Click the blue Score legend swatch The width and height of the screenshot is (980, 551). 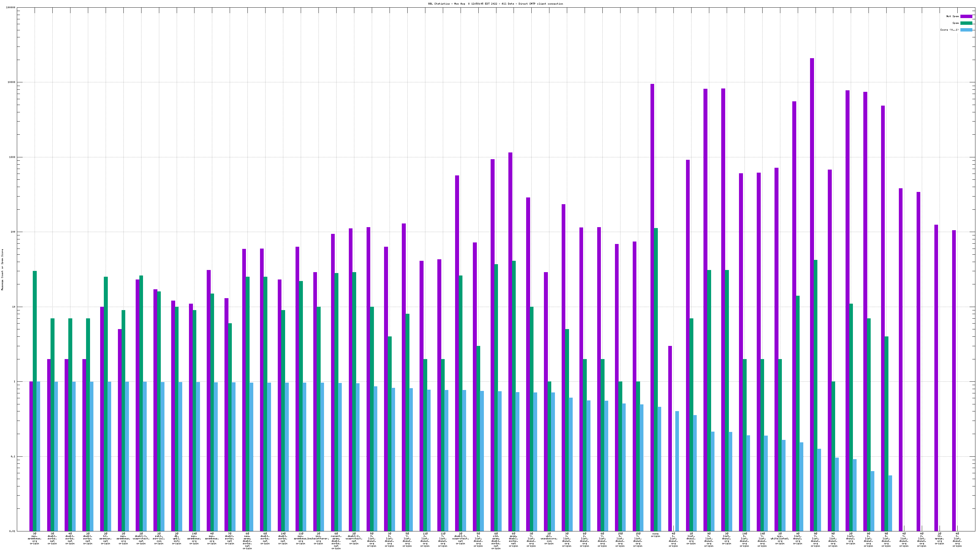click(x=966, y=30)
